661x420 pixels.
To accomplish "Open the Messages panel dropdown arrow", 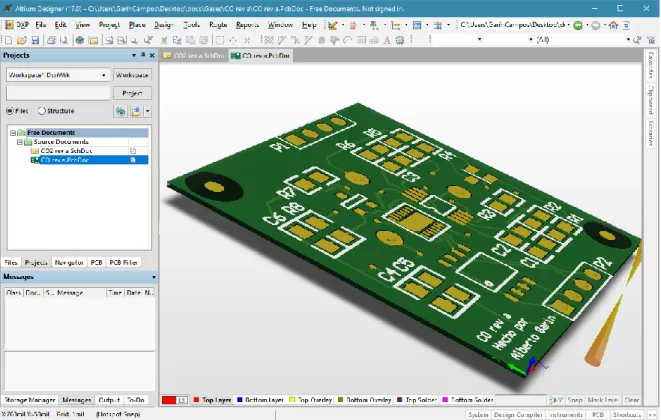I will point(153,277).
